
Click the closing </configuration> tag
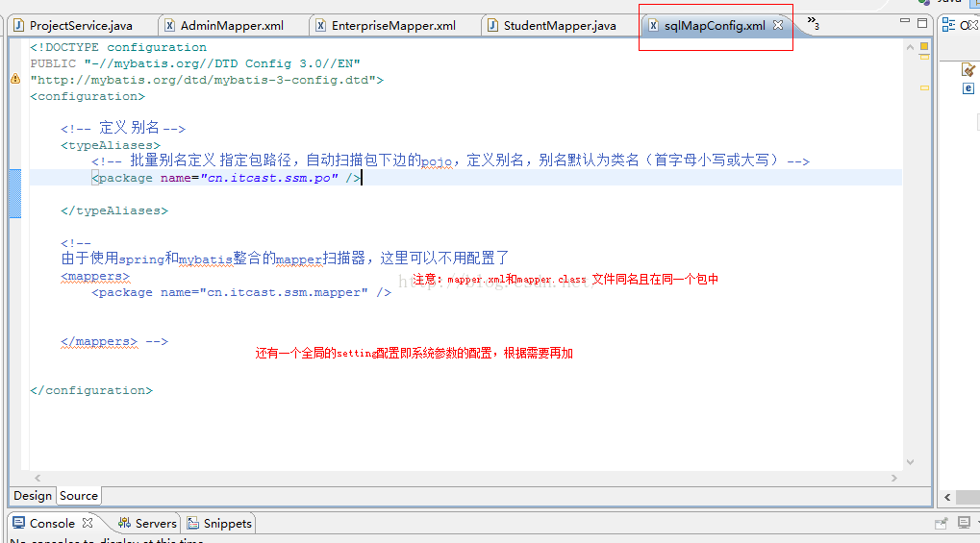[x=91, y=390]
